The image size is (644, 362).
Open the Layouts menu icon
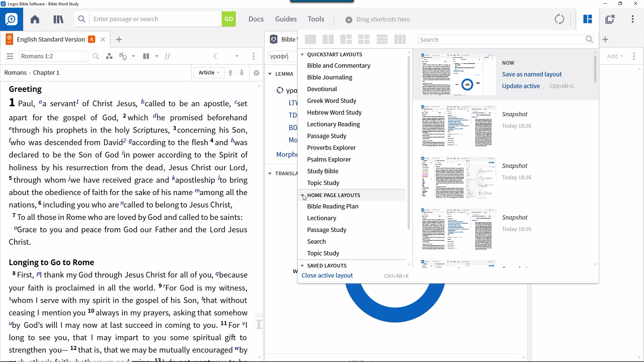pyautogui.click(x=588, y=19)
